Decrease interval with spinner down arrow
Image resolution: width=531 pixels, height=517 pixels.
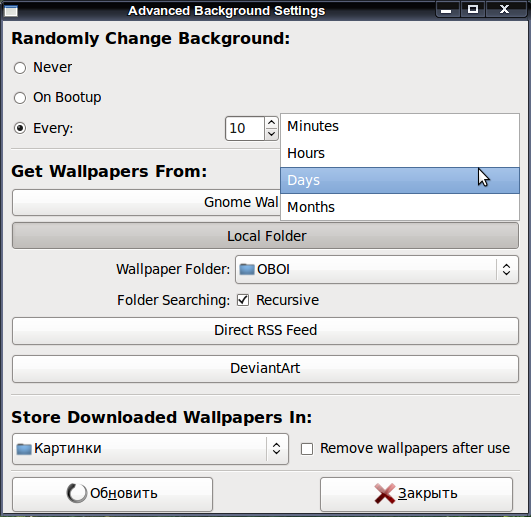[271, 134]
